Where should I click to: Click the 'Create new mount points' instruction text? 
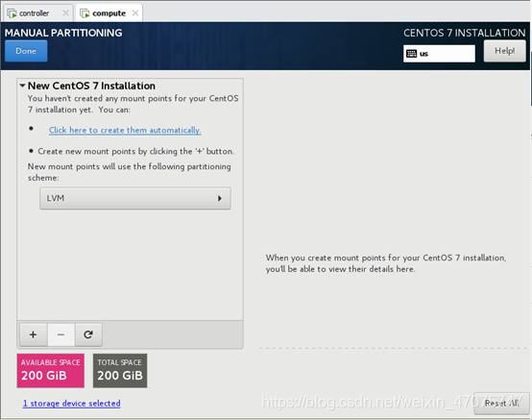click(x=135, y=152)
